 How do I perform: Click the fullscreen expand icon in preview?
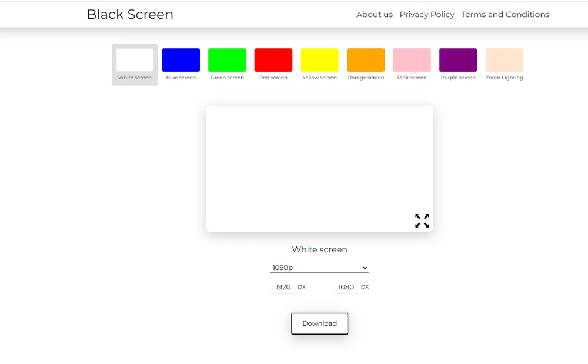tap(422, 221)
